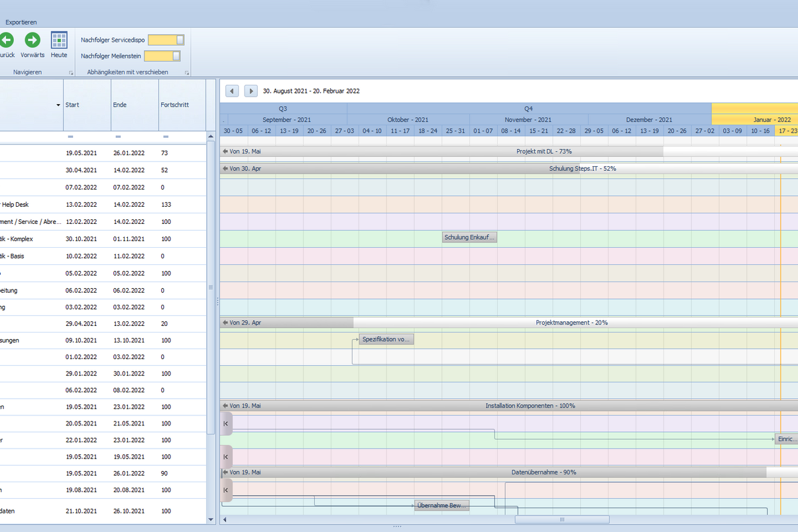Enable the Nachfolger Servicedispo toggle

coord(166,40)
